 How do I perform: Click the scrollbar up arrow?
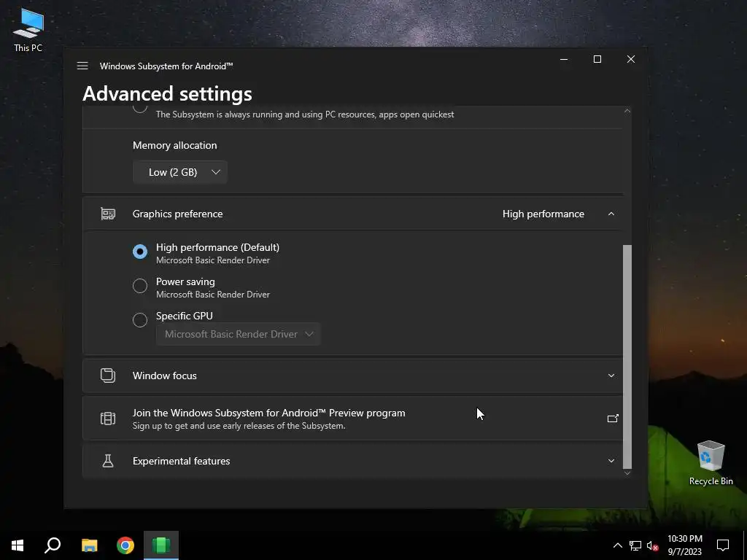coord(627,111)
